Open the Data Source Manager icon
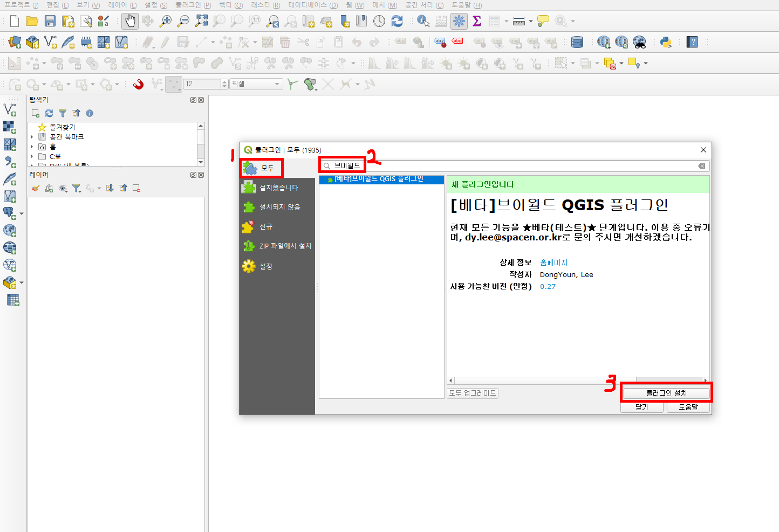The height and width of the screenshot is (532, 779). pos(15,42)
